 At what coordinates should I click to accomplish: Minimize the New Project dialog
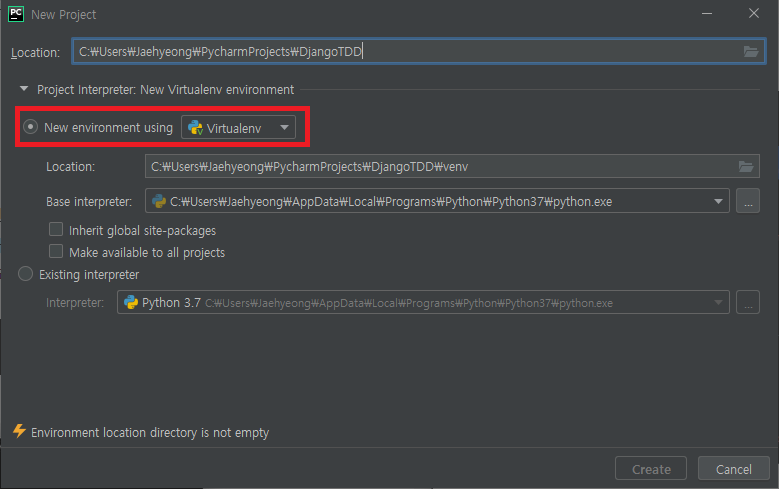coord(707,14)
